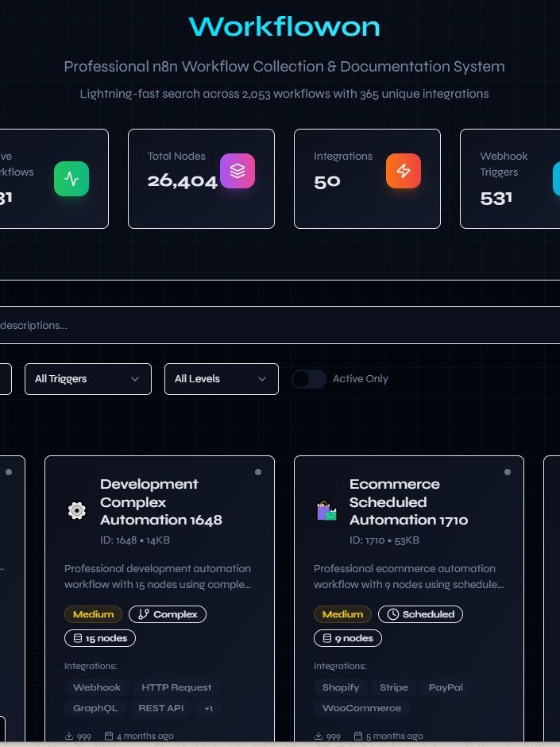The width and height of the screenshot is (560, 747).
Task: Click the REST API integration tag
Action: [x=161, y=708]
